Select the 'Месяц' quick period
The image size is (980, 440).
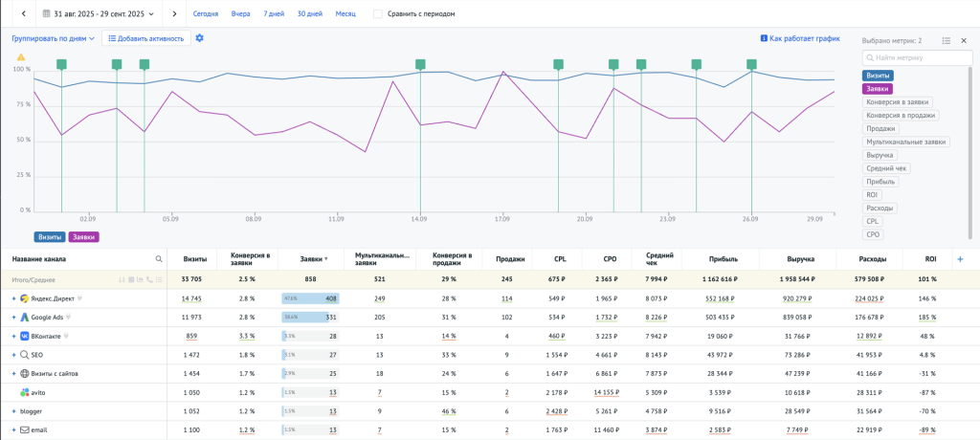point(345,14)
